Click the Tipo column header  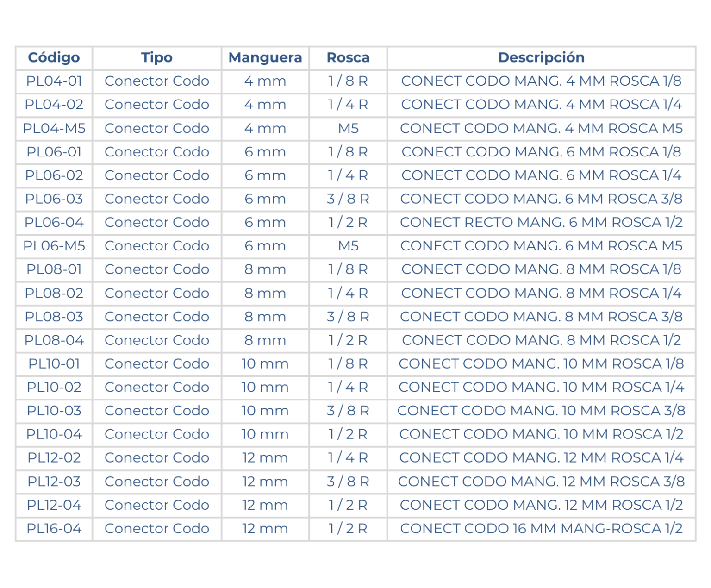[x=157, y=57]
